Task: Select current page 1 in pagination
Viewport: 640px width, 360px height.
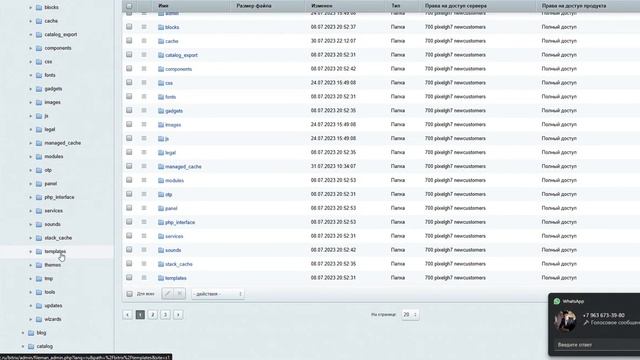Action: click(140, 315)
